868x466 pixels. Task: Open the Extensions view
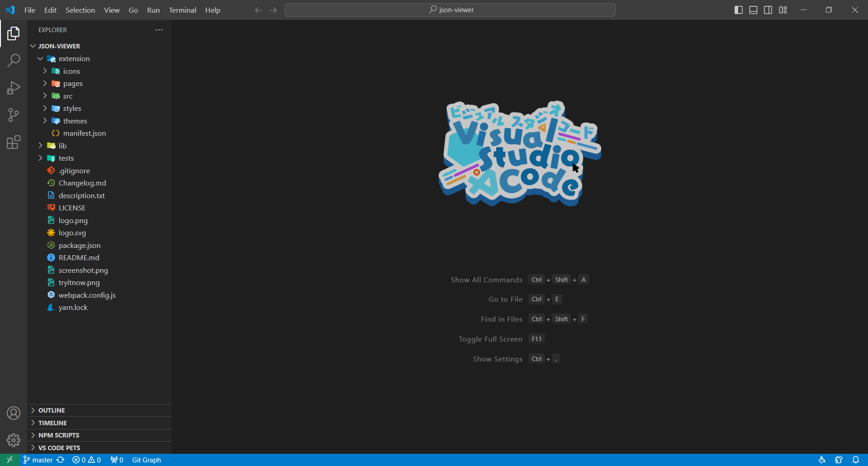14,142
